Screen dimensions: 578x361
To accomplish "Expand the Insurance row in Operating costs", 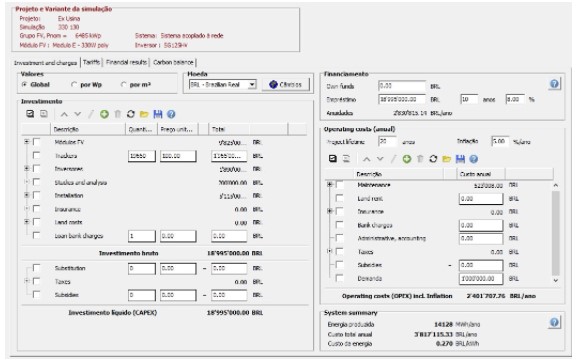I will [x=330, y=211].
